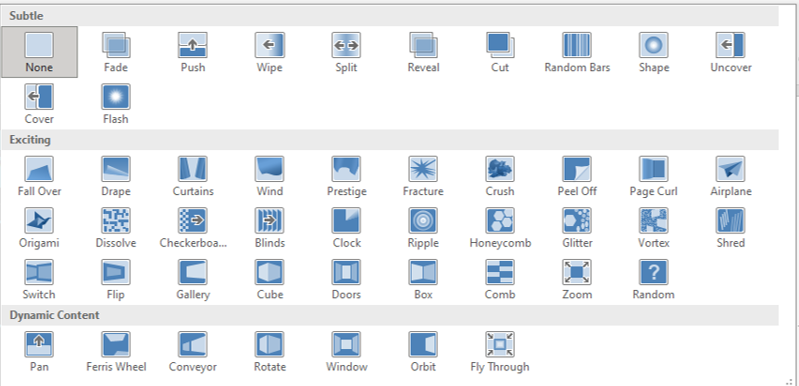Apply the Drape transition
Viewport: 799px width, 386px height.
(x=116, y=176)
